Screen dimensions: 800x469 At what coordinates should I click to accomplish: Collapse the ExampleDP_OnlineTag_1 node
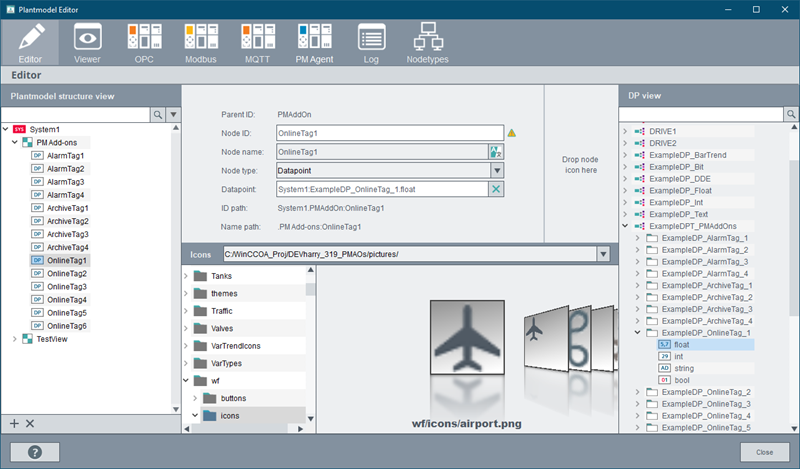pyautogui.click(x=637, y=331)
